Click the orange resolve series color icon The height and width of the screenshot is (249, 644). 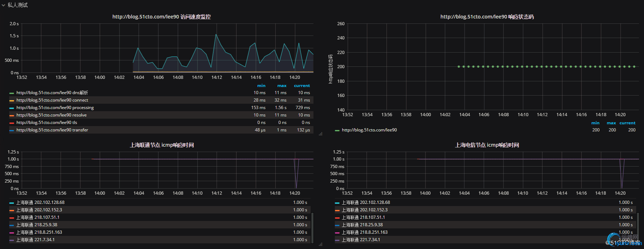coord(12,115)
